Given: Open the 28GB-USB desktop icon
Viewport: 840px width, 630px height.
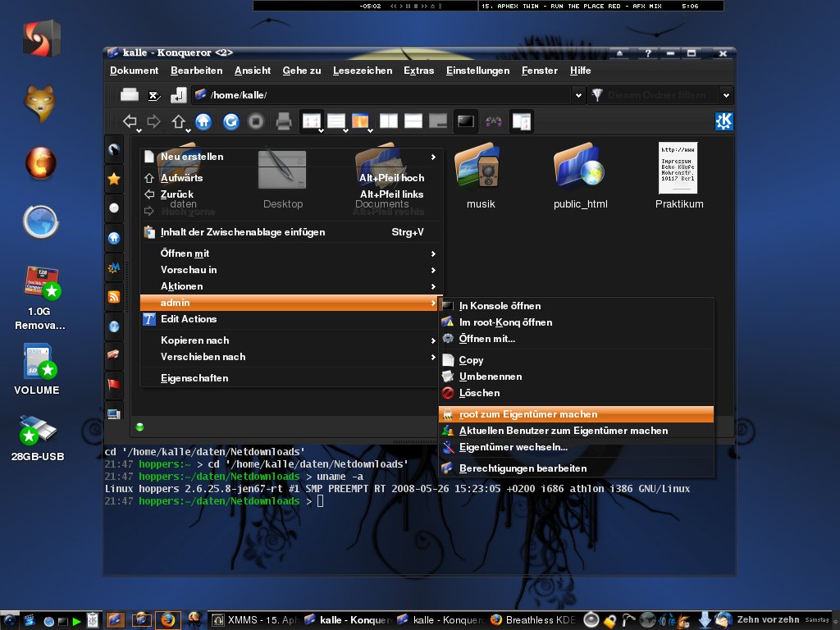Looking at the screenshot, I should pyautogui.click(x=38, y=438).
